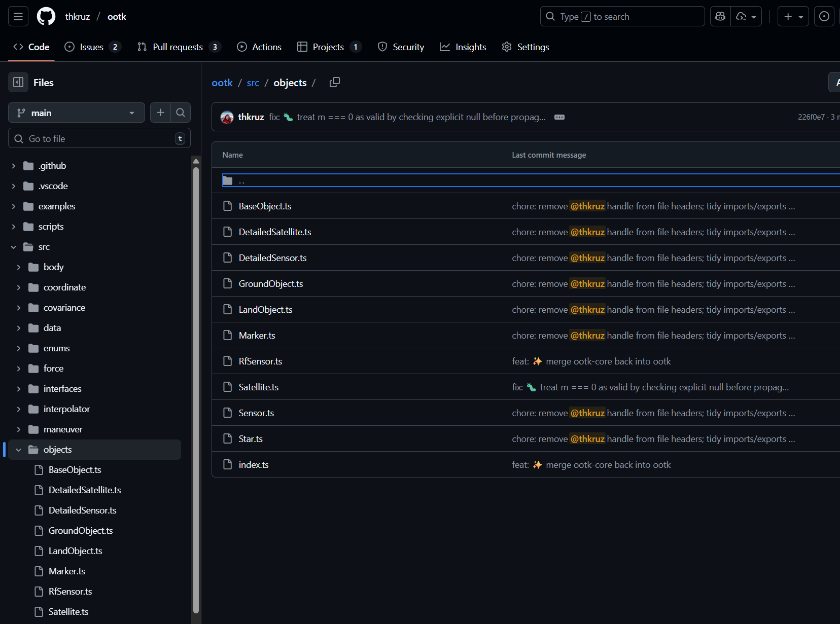Navigate to src in the breadcrumb

click(253, 83)
